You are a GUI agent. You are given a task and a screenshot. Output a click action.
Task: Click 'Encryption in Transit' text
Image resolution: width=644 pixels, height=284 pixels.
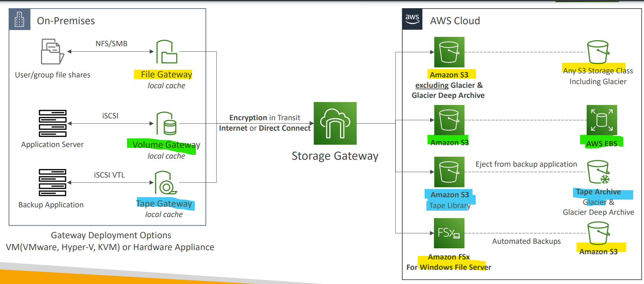(264, 118)
